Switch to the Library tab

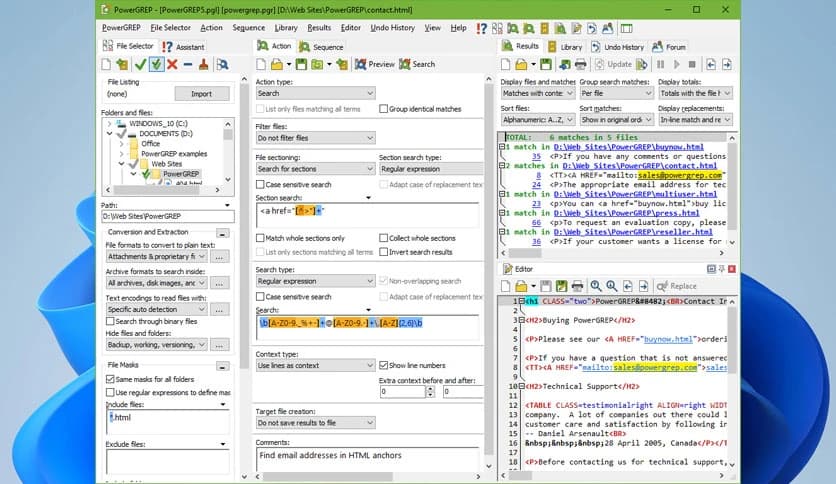(x=565, y=47)
